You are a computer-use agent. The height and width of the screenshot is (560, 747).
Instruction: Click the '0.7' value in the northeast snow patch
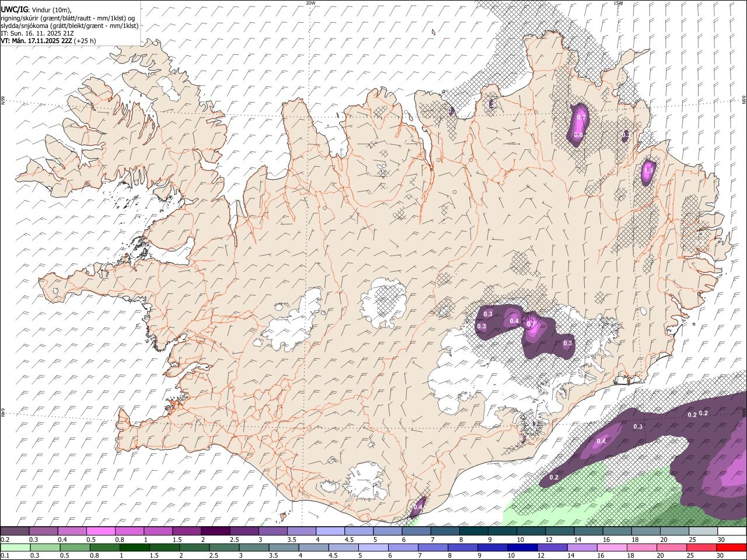coord(581,117)
